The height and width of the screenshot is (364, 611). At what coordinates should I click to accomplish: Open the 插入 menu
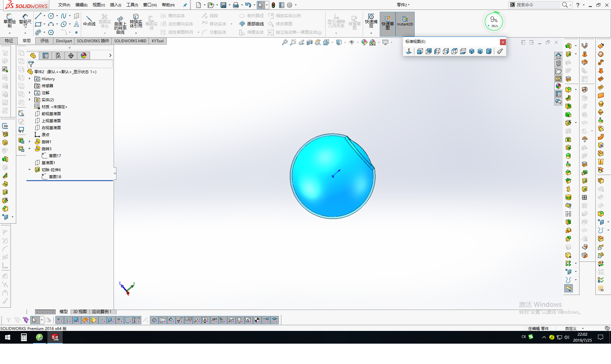point(115,5)
